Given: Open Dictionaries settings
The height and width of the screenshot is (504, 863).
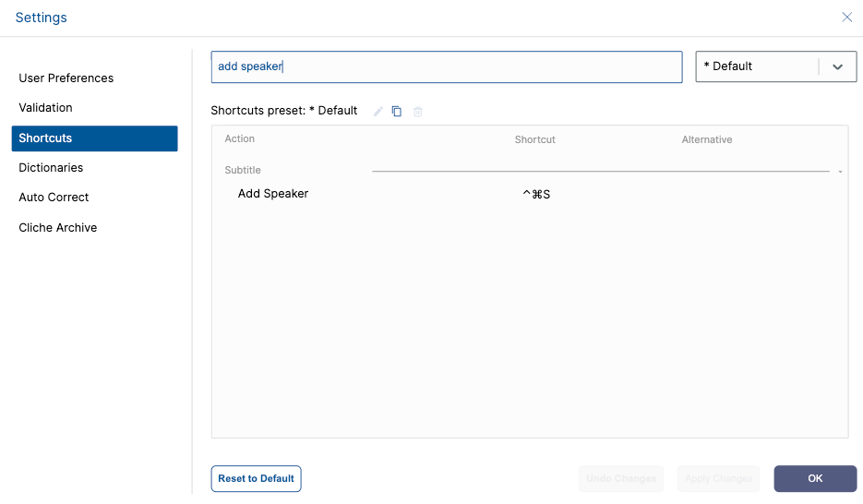Looking at the screenshot, I should click(51, 168).
